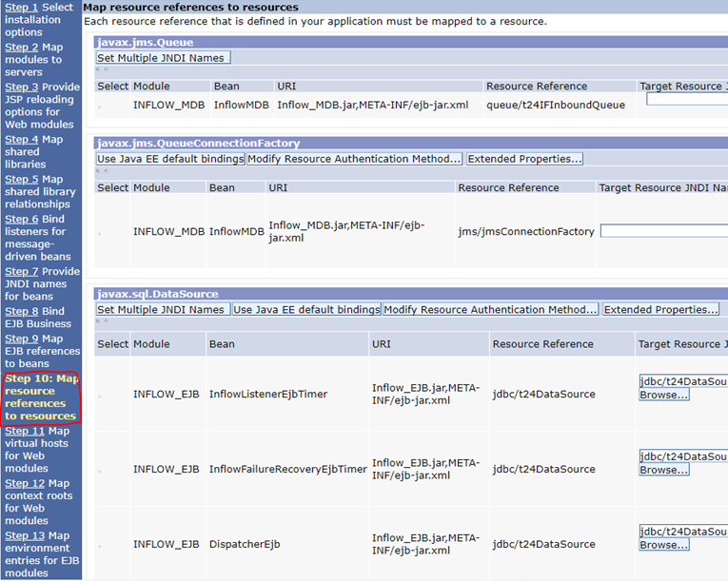Click the JNDI field for jms/jmsConnectionFactory
Viewport: 728px width, 581px height.
pos(663,230)
